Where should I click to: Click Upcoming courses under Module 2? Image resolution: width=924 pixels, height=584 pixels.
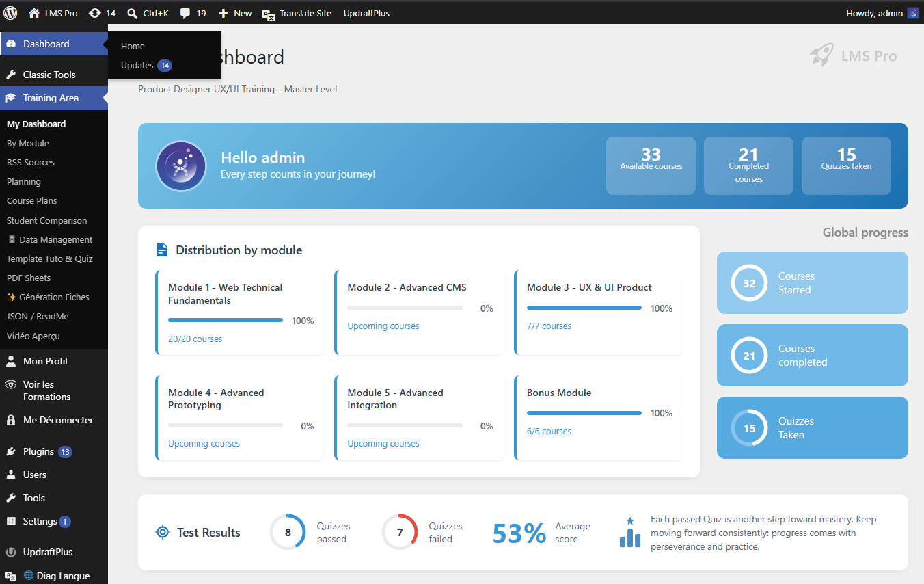[x=383, y=326]
